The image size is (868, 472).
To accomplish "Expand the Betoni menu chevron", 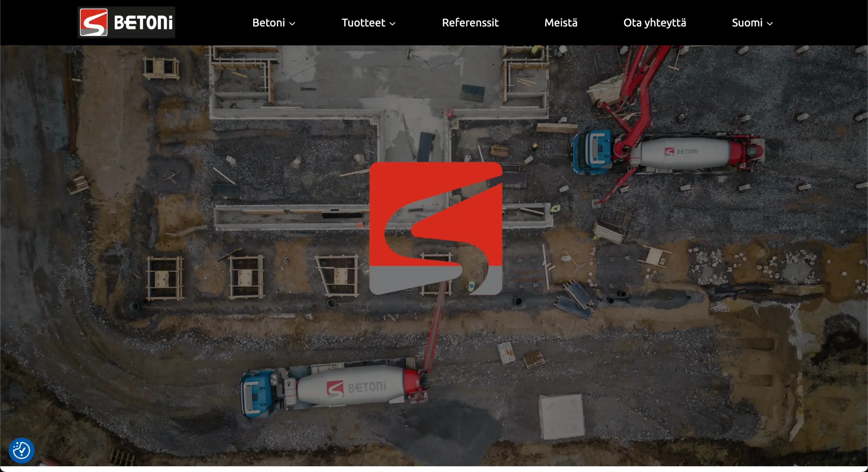I will [292, 23].
